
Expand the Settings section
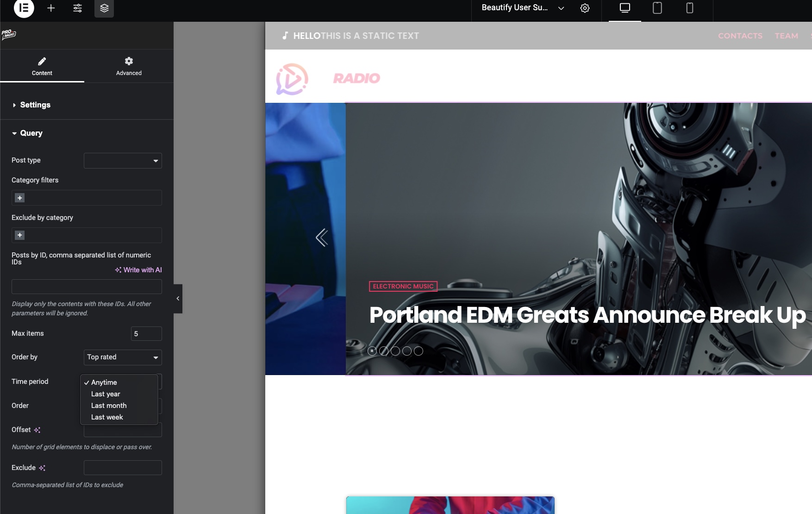(x=35, y=105)
